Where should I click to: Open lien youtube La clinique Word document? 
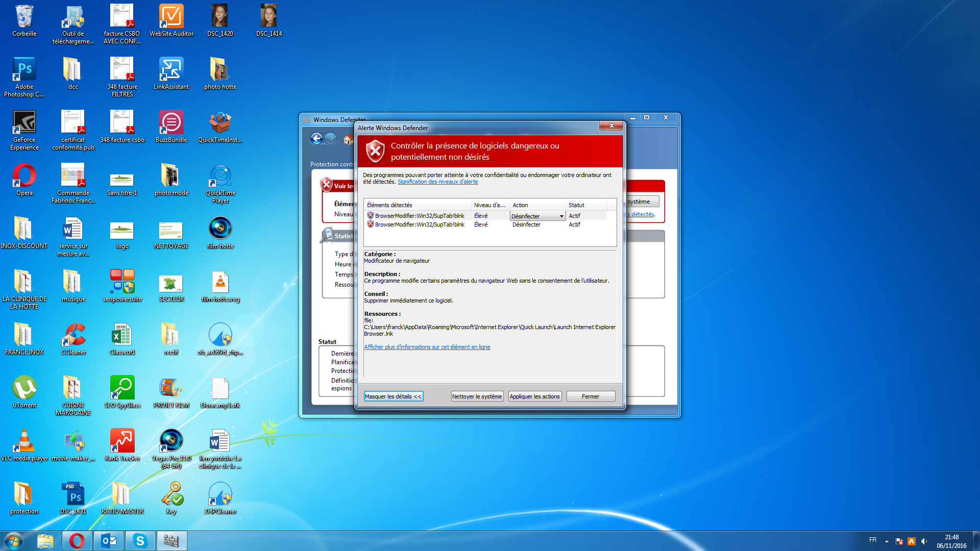tap(220, 449)
